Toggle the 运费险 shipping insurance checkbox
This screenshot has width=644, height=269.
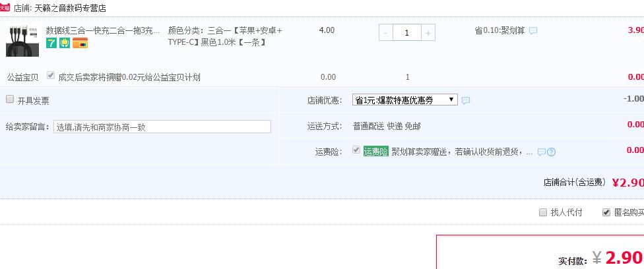(356, 150)
